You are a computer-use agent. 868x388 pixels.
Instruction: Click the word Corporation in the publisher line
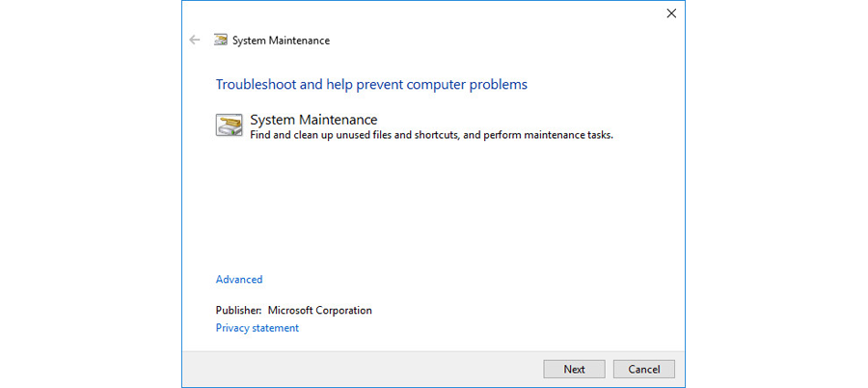click(x=343, y=311)
